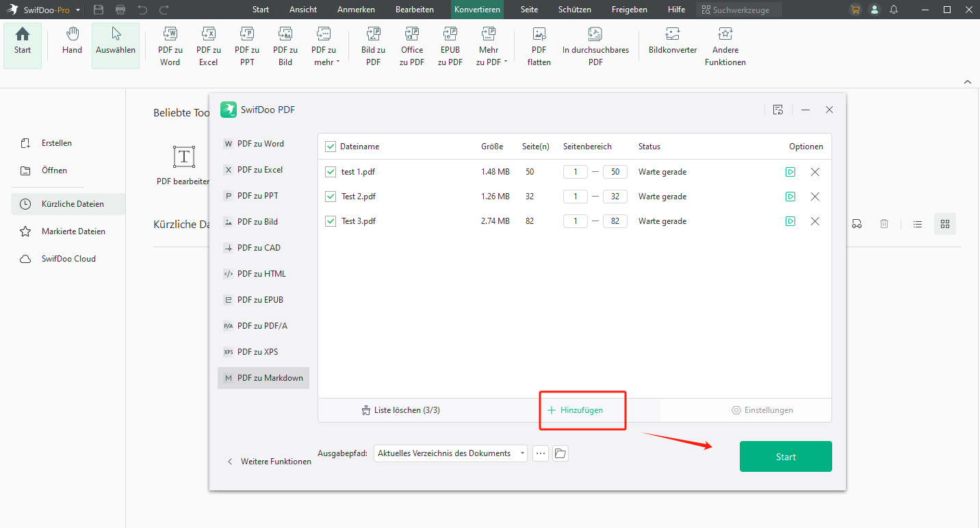
Task: Go back to Weitere Funktionen
Action: [269, 462]
